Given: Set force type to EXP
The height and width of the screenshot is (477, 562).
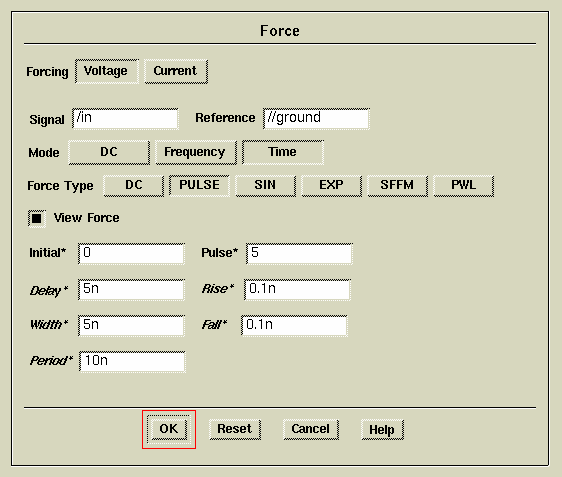Looking at the screenshot, I should pyautogui.click(x=332, y=186).
